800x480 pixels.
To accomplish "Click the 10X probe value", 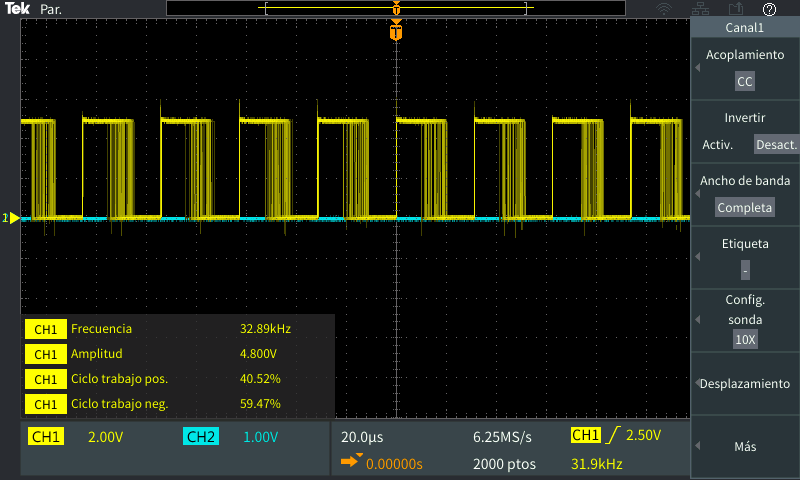I will point(745,339).
